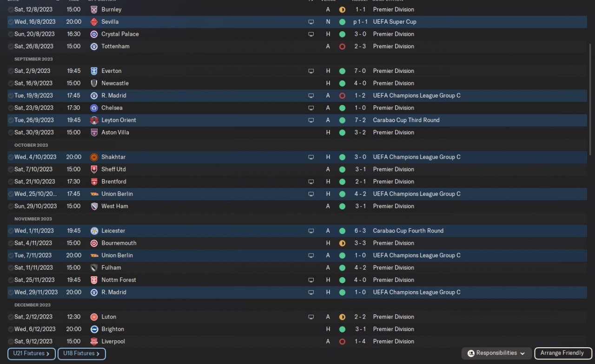Click the yellow draw indicator for Bournemouth match

pos(342,243)
